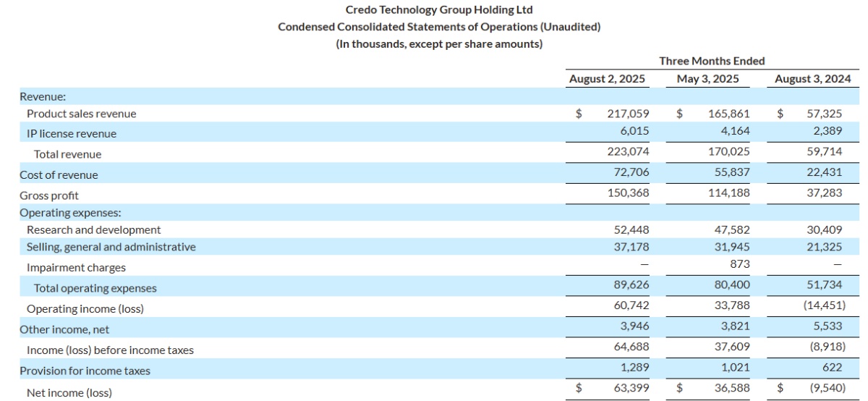This screenshot has height=401, width=868.
Task: Select the Condensed Consolidated Statements of Operations heading
Action: click(x=439, y=27)
